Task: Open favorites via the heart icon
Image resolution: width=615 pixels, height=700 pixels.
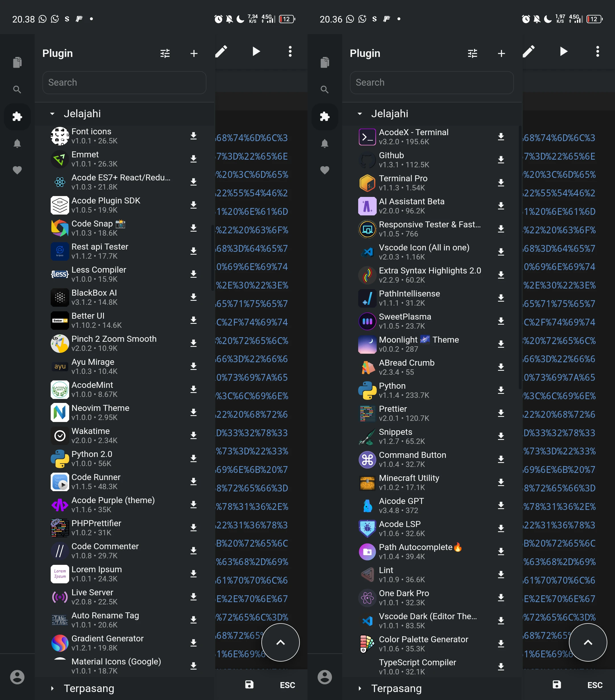Action: pos(17,170)
